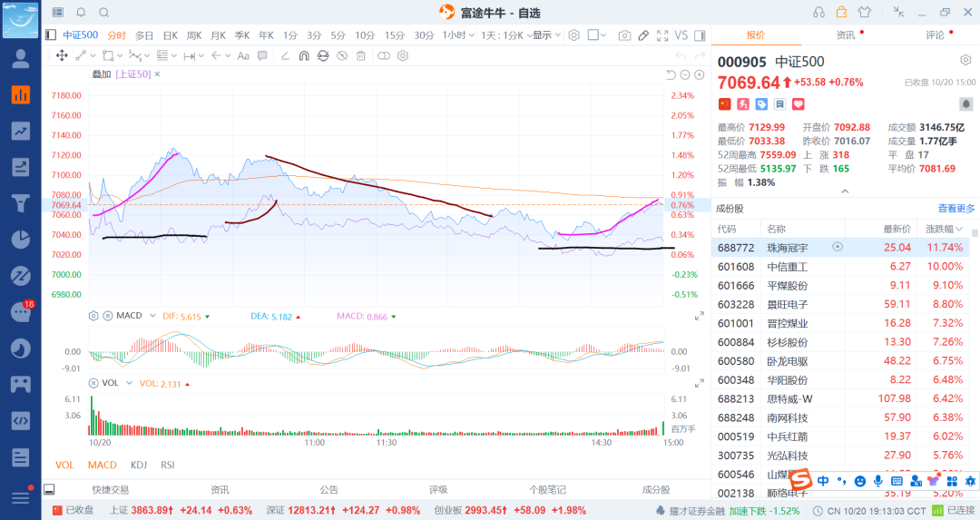Select the 杉杉股份 row in constituent list
The image size is (980, 520).
click(840, 342)
